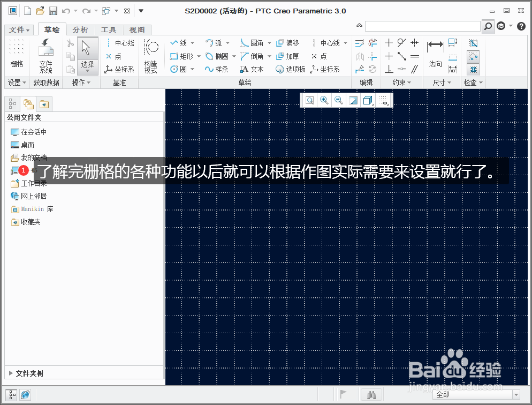Image resolution: width=532 pixels, height=405 pixels.
Task: Open the Dimension group dropdown
Action: tap(442, 82)
